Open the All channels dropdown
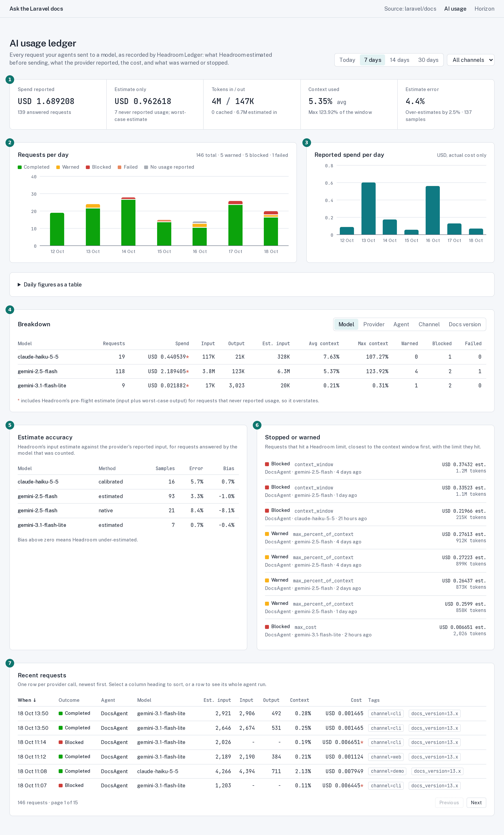Screen dimensions: 504x835 pyautogui.click(x=471, y=60)
